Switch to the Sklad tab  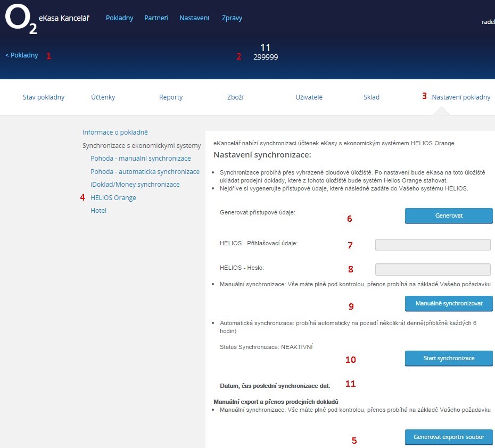(x=372, y=97)
